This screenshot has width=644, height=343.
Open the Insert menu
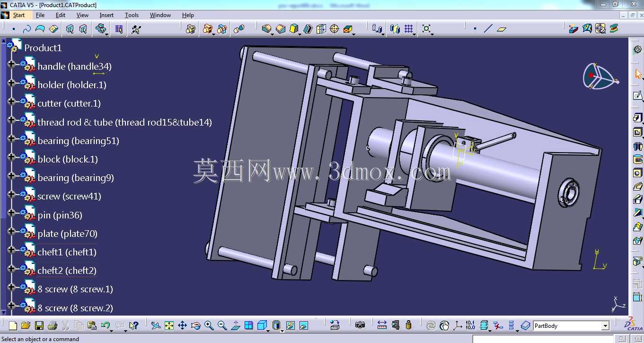point(106,15)
